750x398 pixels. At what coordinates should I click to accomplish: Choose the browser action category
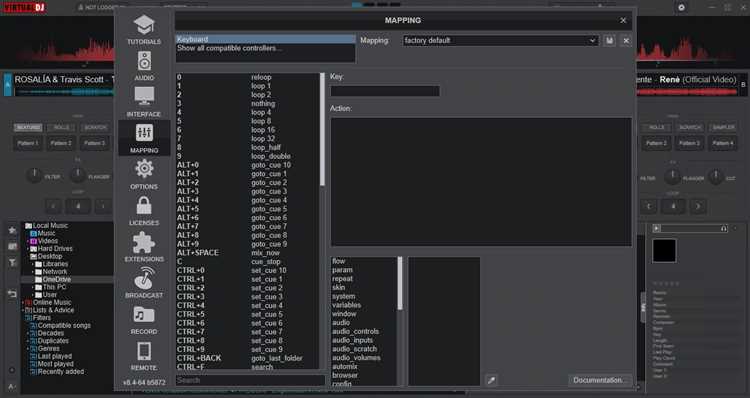[345, 375]
